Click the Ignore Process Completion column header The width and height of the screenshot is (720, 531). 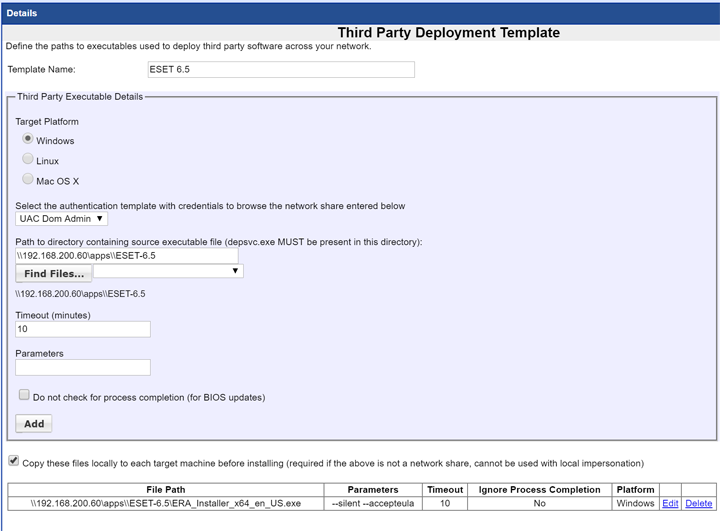[x=540, y=490]
